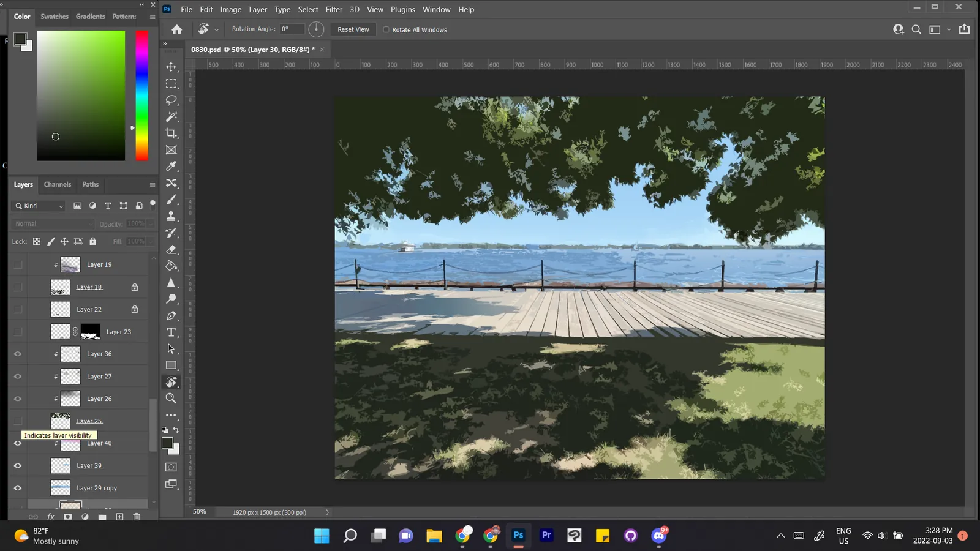The image size is (980, 551).
Task: Select the Eyedropper tool
Action: coord(171,166)
